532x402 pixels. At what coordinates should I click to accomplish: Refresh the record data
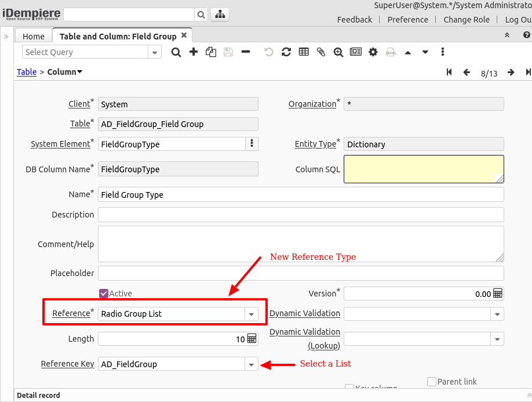click(286, 52)
